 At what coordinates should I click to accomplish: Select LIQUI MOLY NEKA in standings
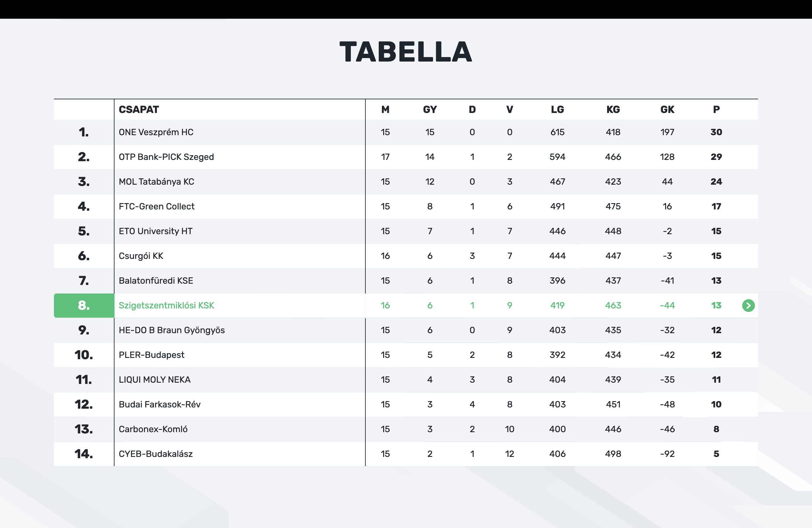coord(154,379)
